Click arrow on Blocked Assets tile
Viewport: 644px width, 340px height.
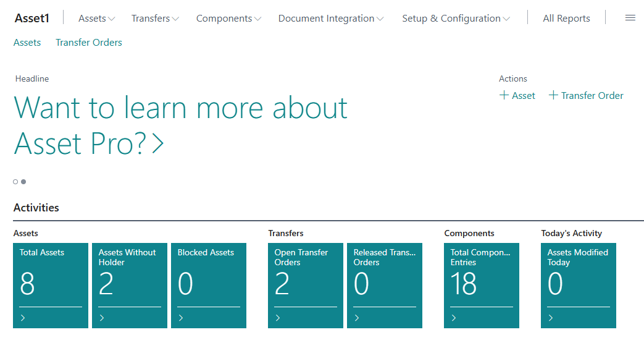click(x=181, y=318)
